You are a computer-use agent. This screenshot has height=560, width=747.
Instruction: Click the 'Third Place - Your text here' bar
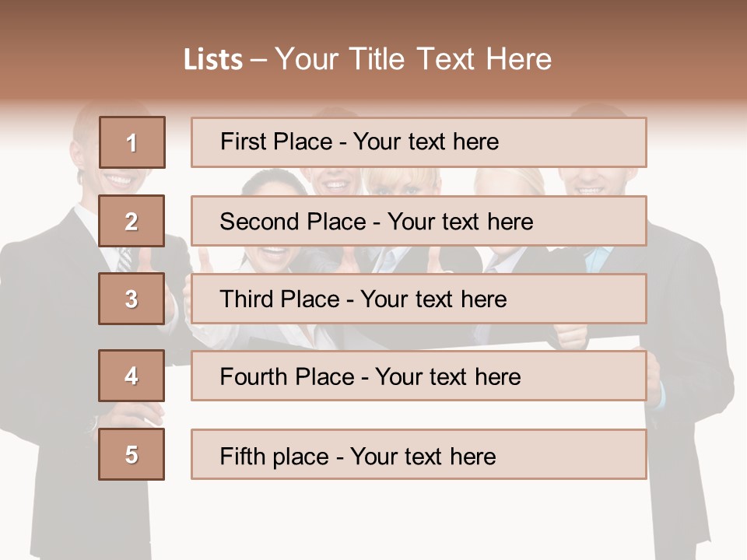[x=419, y=299]
